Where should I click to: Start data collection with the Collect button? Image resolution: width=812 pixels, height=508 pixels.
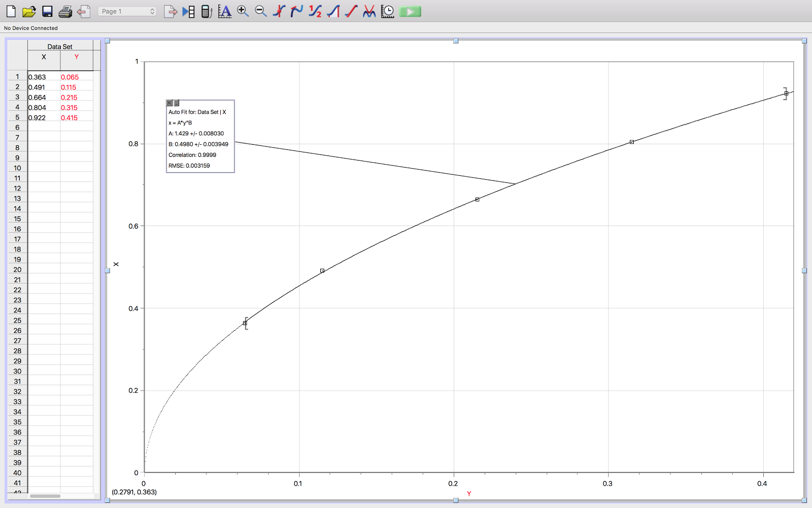409,11
